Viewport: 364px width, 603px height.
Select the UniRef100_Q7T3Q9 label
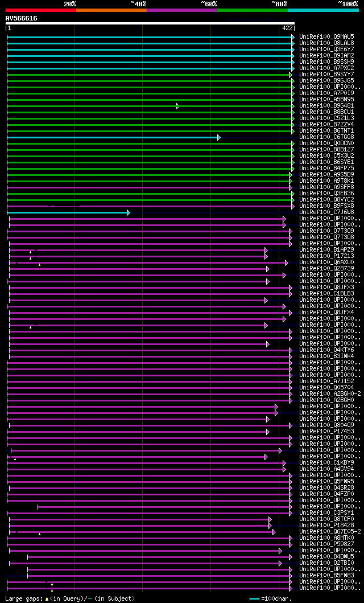coord(327,231)
